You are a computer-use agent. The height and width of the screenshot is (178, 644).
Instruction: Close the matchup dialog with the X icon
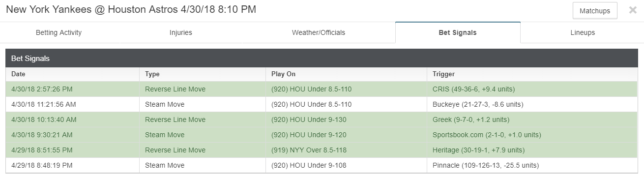click(x=633, y=10)
